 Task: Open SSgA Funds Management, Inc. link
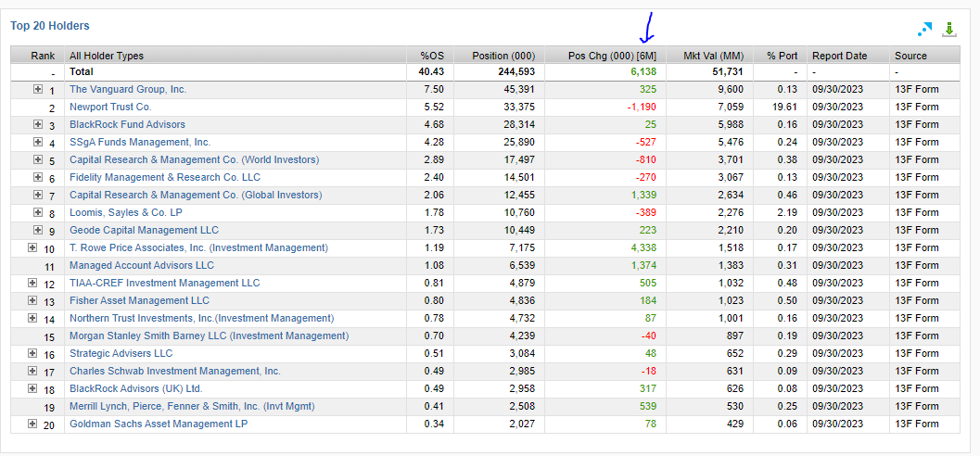[x=140, y=142]
